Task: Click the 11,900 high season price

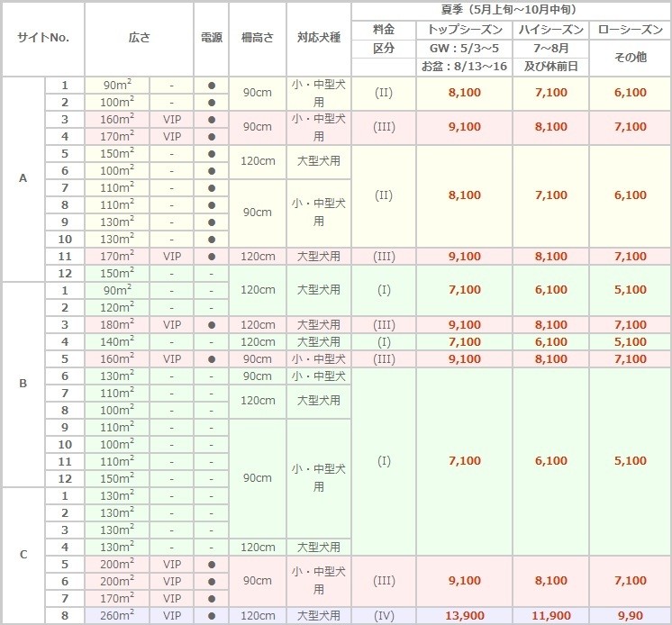Action: (551, 616)
